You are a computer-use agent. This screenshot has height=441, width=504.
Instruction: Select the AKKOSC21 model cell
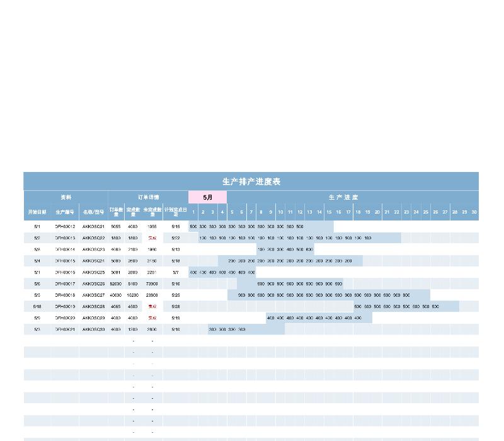93,227
